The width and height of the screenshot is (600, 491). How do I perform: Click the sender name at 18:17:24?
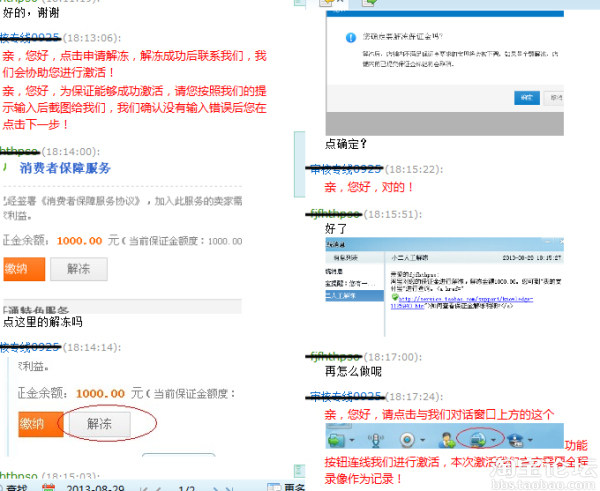coord(347,396)
